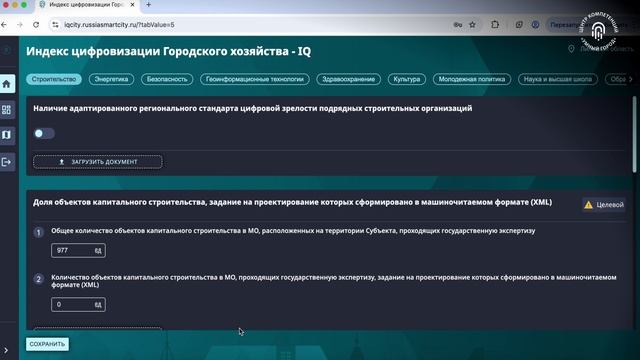
Task: Click the Индекс цифровизации Городского хозяйства heading
Action: coord(169,51)
